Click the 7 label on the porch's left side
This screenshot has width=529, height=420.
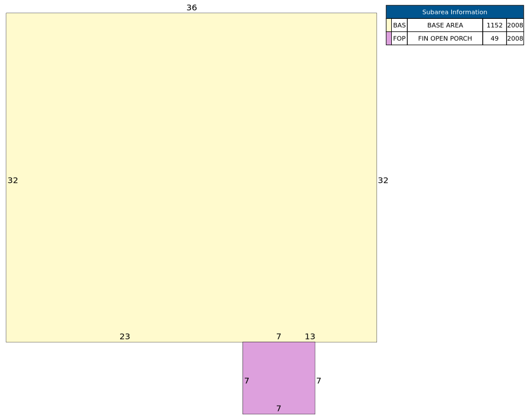[247, 381]
